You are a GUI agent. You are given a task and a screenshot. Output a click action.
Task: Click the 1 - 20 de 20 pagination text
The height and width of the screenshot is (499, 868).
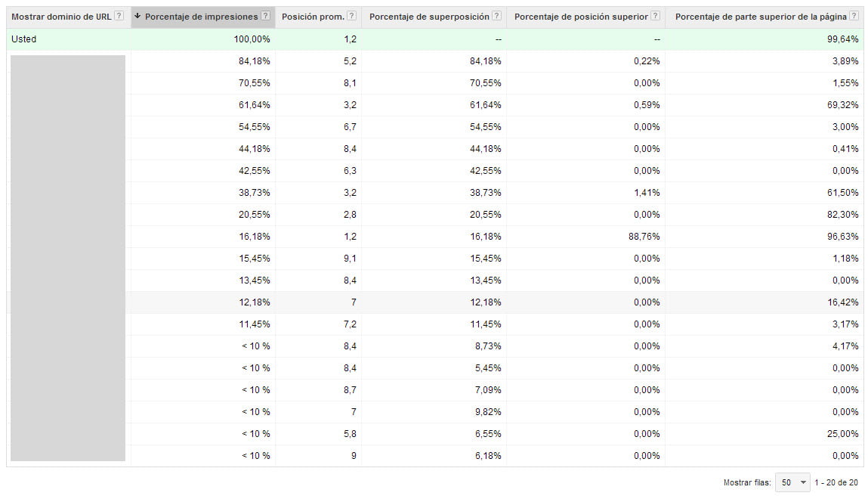[836, 482]
